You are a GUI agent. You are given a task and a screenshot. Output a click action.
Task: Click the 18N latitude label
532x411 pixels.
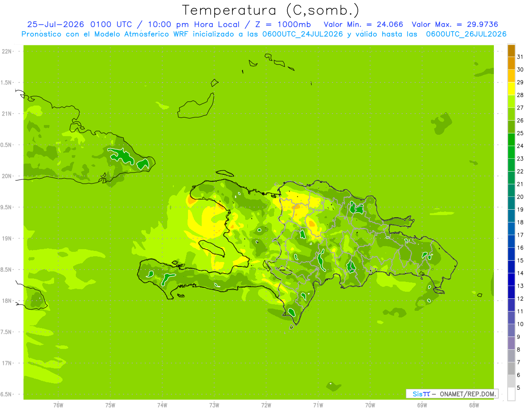pyautogui.click(x=7, y=301)
